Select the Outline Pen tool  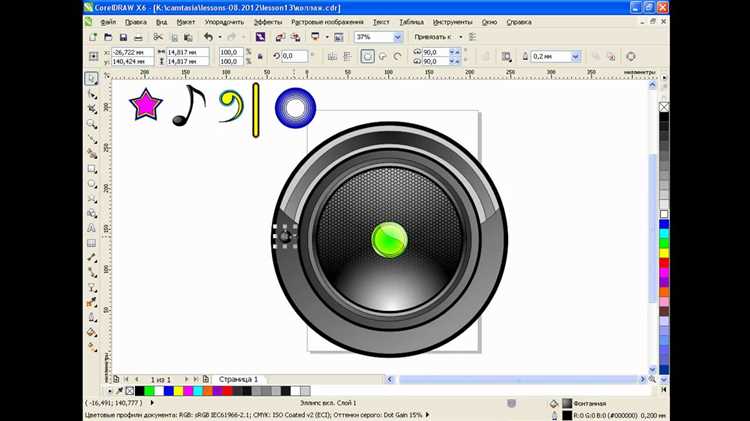[92, 317]
